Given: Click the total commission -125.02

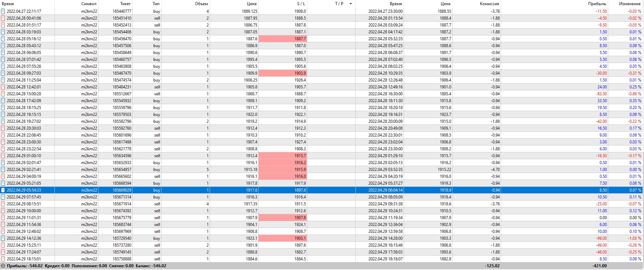Looking at the screenshot, I should point(492,266).
